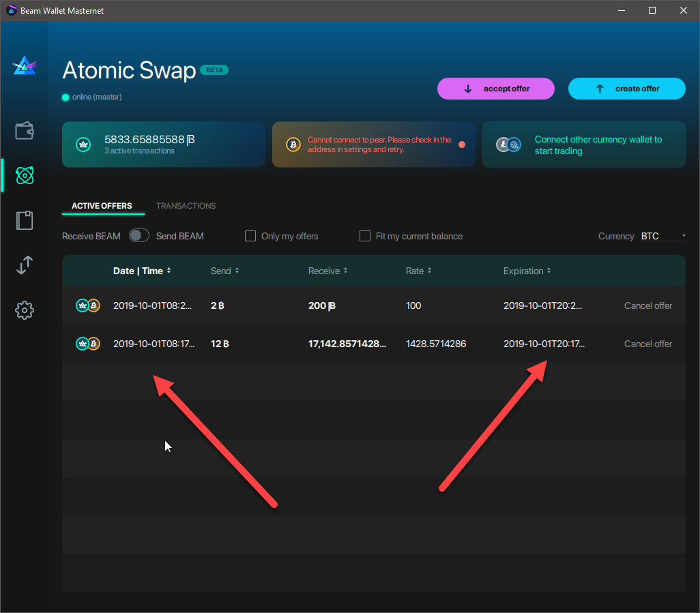700x613 pixels.
Task: Click the 2 B send amount
Action: pos(218,305)
